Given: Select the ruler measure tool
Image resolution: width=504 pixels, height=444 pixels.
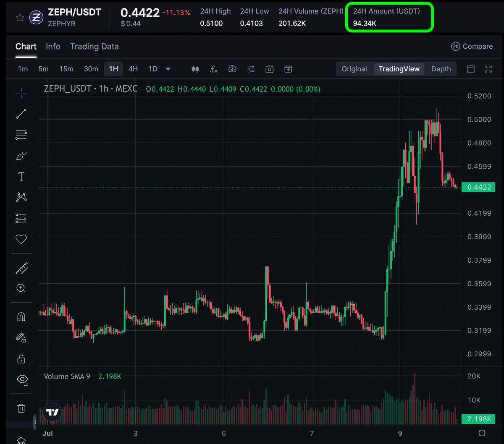Looking at the screenshot, I should pos(21,268).
